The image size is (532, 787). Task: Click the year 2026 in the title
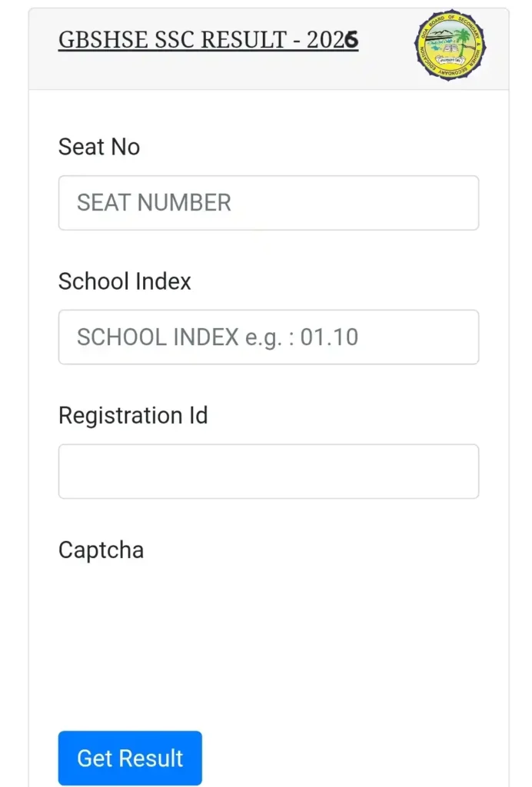[332, 40]
